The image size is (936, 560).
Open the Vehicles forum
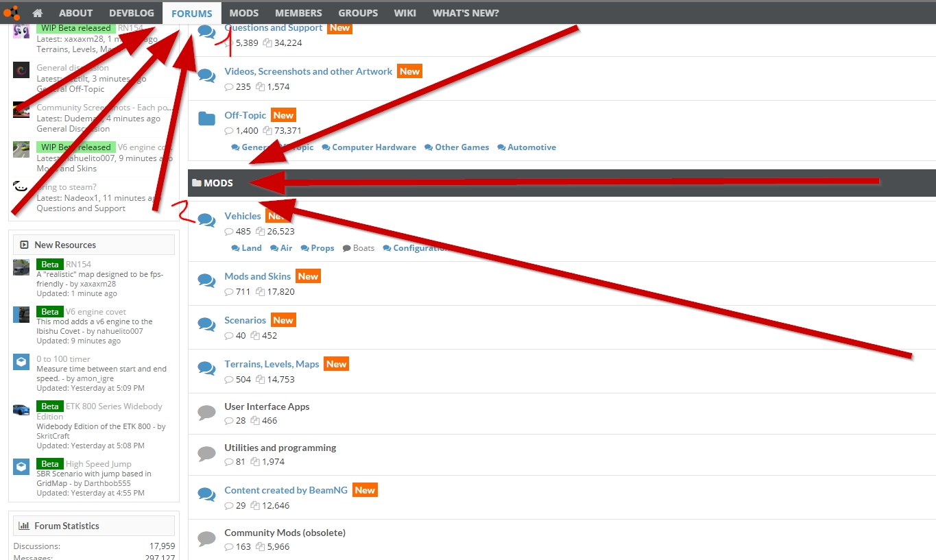243,216
